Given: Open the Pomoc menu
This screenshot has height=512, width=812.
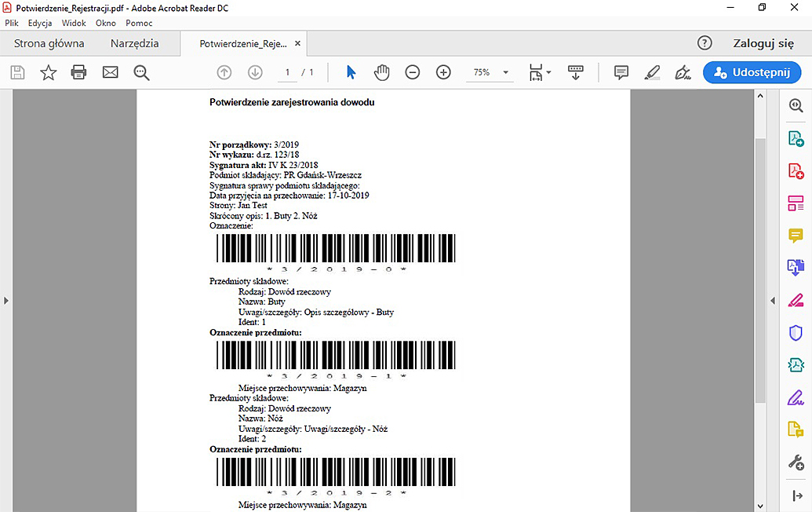Looking at the screenshot, I should coord(140,23).
